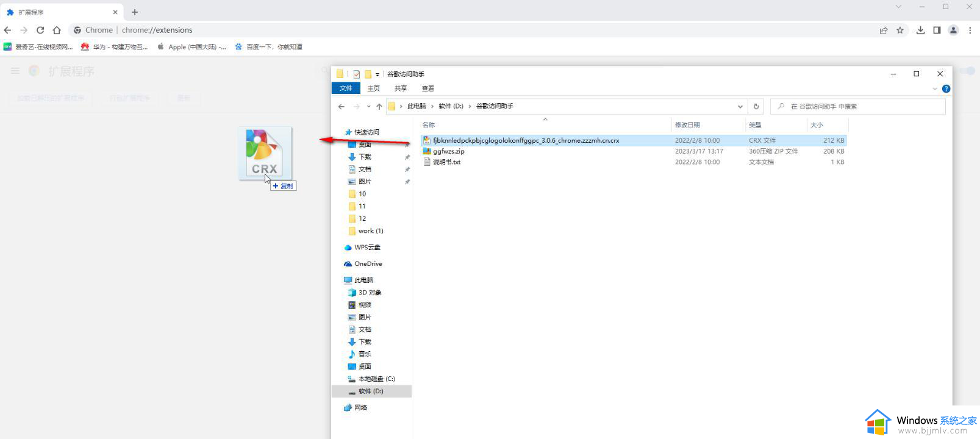Viewport: 980px width, 439px height.
Task: Select the .crx extension file
Action: pyautogui.click(x=633, y=140)
